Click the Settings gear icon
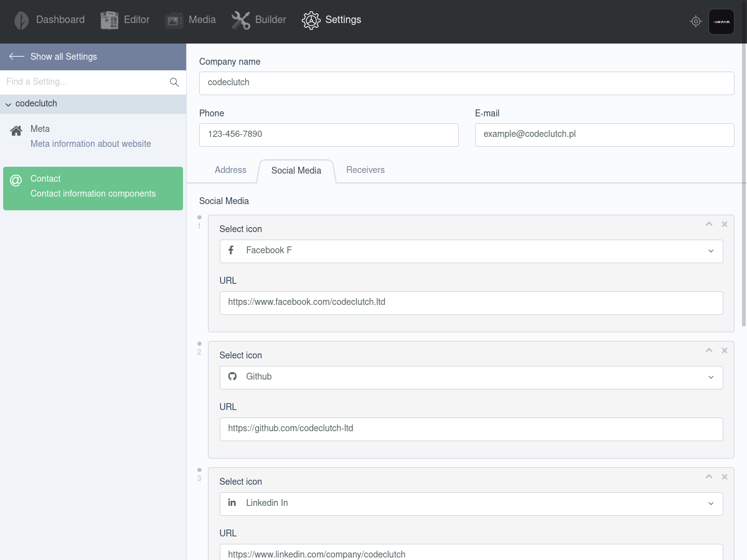This screenshot has width=747, height=560. coord(311,21)
